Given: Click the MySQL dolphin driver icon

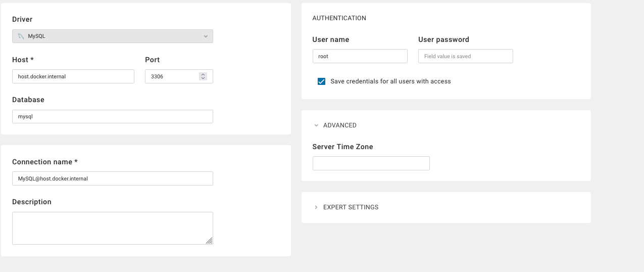Looking at the screenshot, I should (x=20, y=36).
